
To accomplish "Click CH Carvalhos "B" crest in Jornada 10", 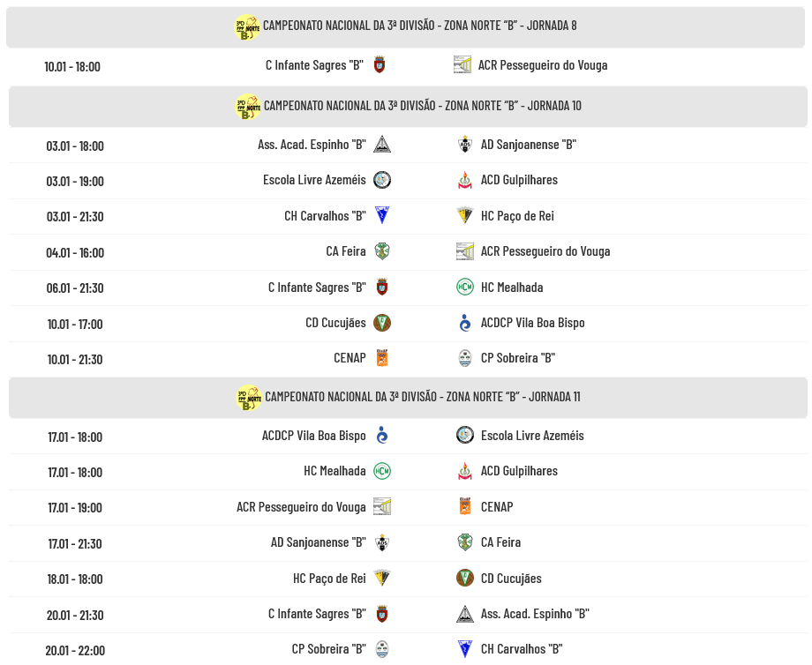I will (382, 215).
